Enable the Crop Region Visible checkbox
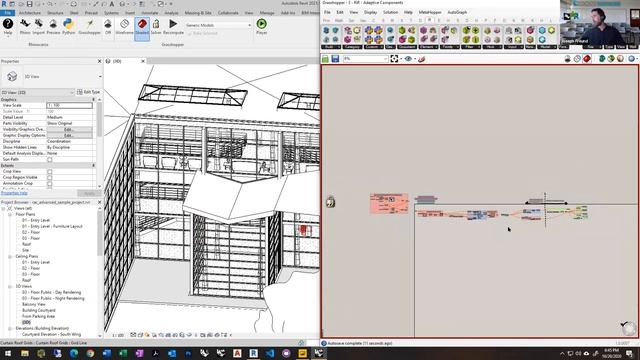Image resolution: width=640 pixels, height=360 pixels. [50, 178]
